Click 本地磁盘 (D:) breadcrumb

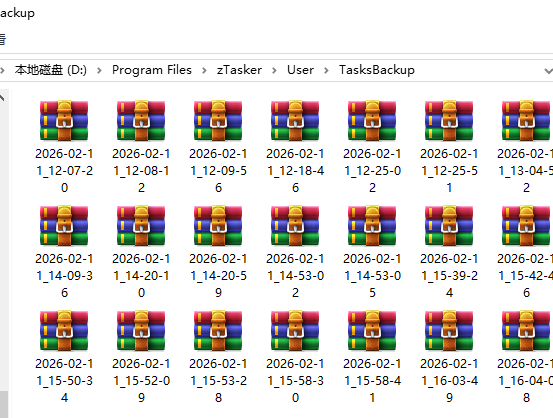tap(51, 70)
